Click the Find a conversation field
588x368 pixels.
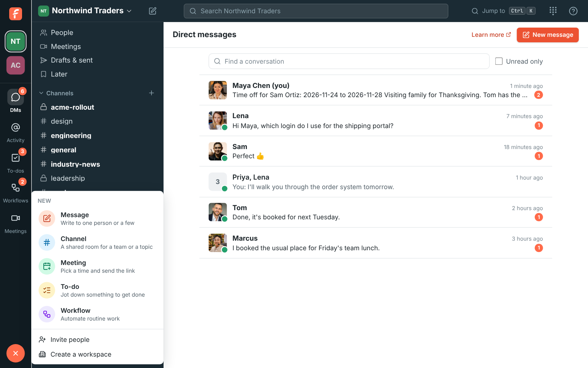click(x=349, y=61)
